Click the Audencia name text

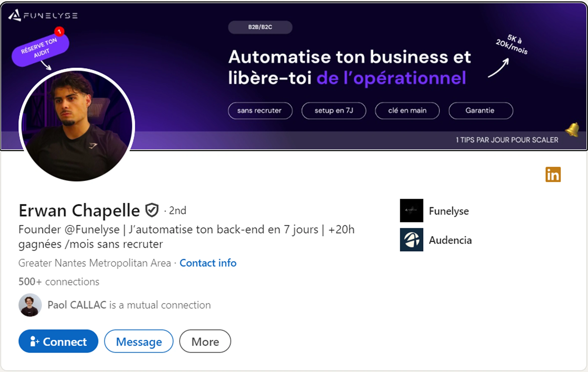tap(450, 240)
